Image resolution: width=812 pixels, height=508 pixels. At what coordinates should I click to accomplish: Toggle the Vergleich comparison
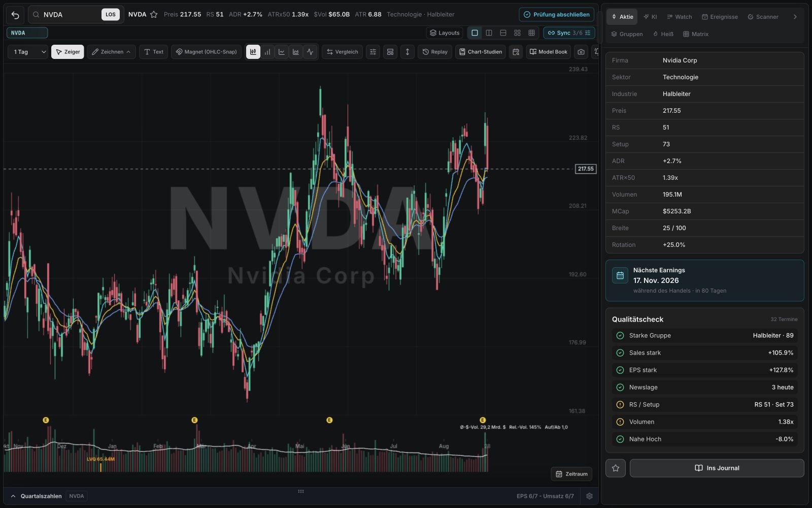[x=342, y=52]
